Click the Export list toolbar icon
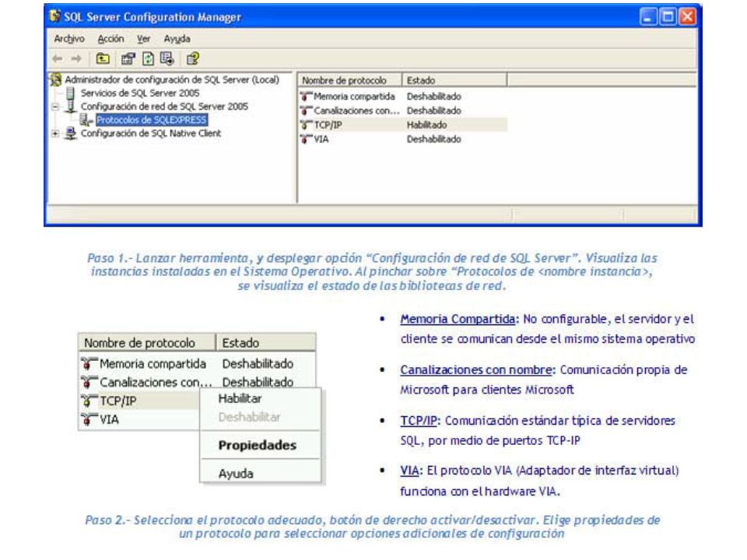 pos(167,58)
